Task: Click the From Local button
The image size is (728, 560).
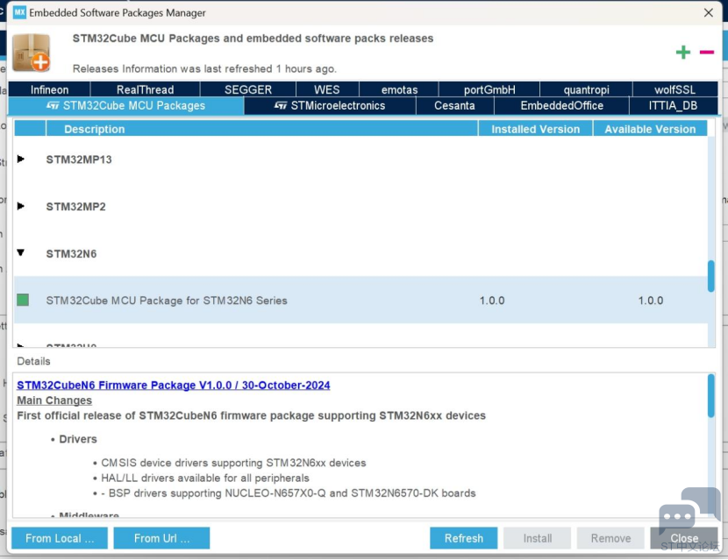Action: pos(60,538)
